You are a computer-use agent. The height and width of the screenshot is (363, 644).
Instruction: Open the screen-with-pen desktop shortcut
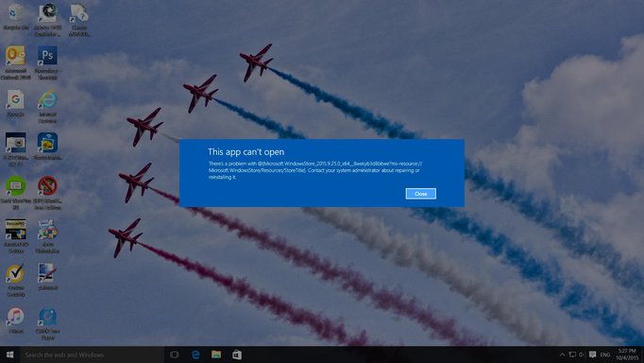(x=47, y=277)
